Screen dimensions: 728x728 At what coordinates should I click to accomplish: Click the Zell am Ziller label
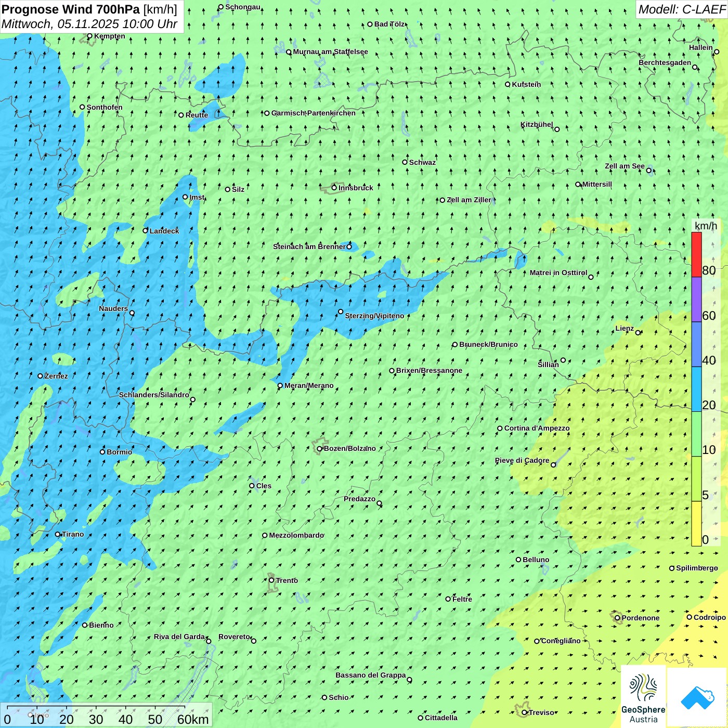click(469, 200)
